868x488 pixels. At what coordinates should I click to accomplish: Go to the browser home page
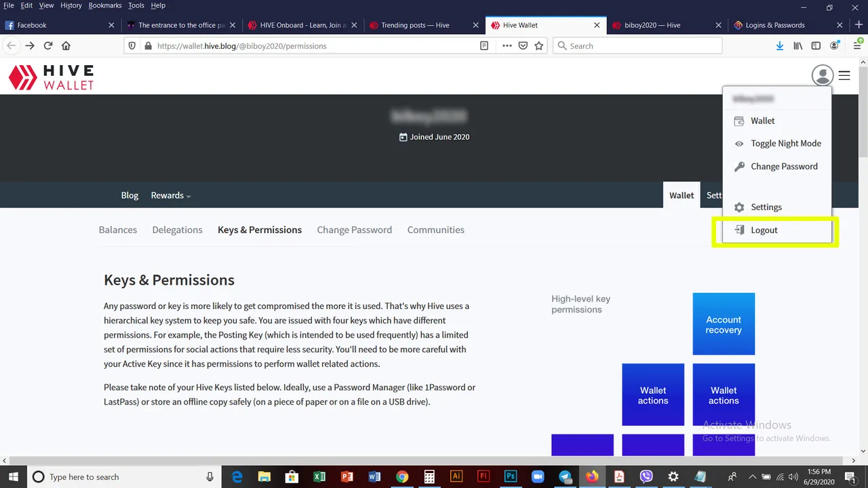pos(66,46)
